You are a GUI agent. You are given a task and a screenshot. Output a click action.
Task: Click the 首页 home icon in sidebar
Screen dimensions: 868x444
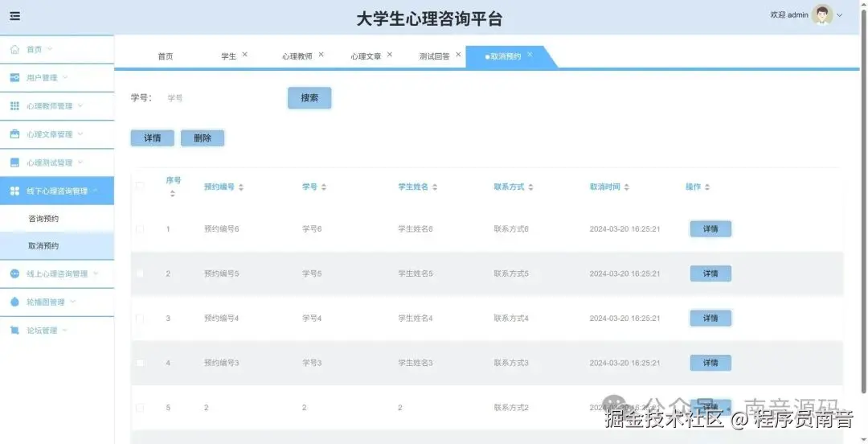pyautogui.click(x=15, y=49)
